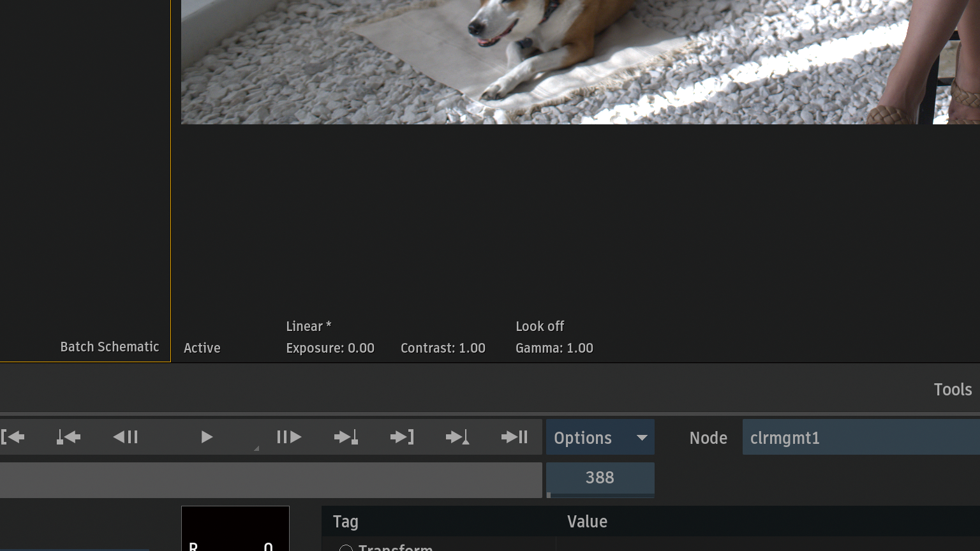Toggle the Look off setting

pyautogui.click(x=540, y=327)
